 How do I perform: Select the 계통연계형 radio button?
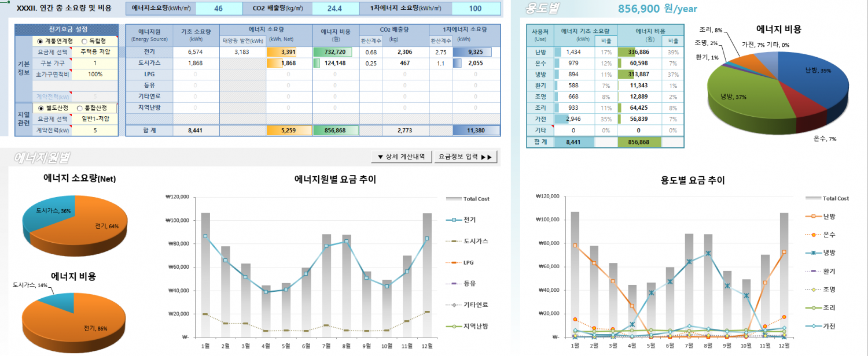pyautogui.click(x=40, y=41)
